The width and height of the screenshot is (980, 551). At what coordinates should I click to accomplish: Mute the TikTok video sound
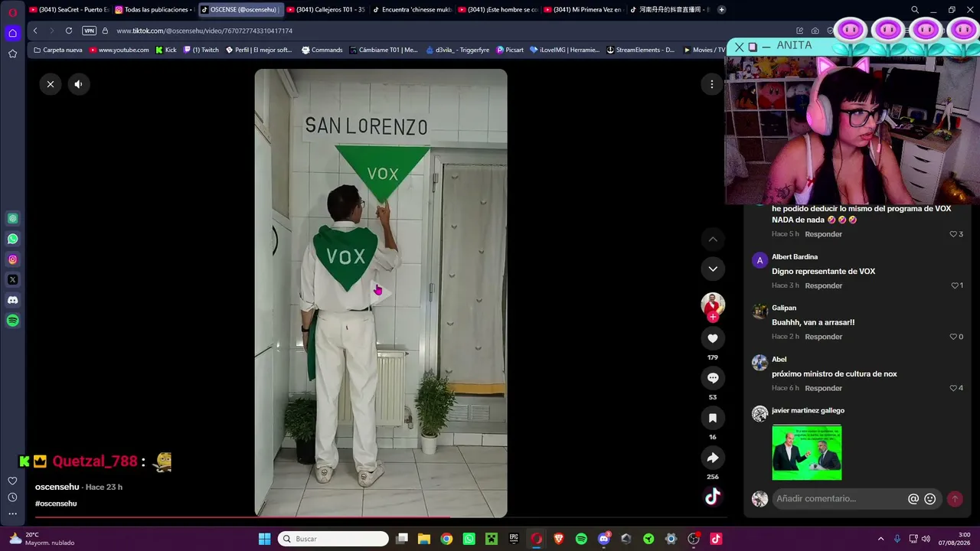(x=78, y=84)
